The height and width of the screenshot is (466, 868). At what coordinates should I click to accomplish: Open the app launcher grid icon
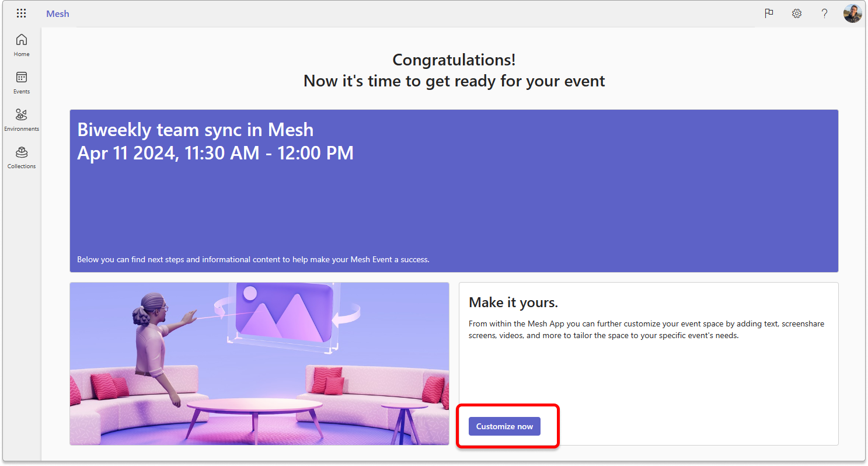[22, 13]
